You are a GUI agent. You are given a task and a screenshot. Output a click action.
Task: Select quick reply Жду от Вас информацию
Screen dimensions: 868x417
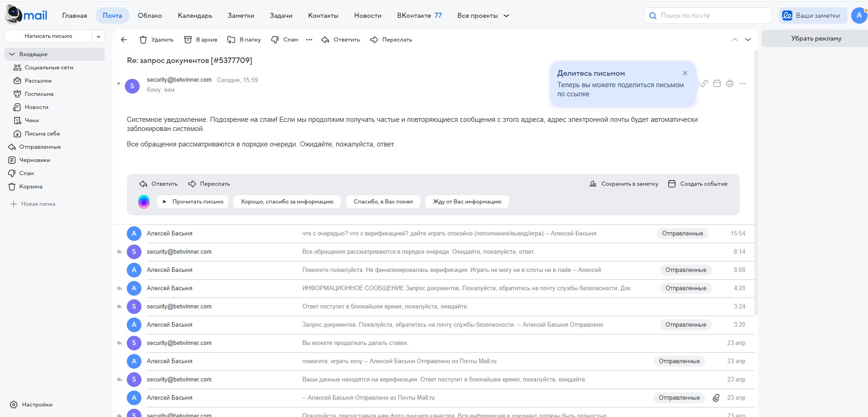coord(467,202)
